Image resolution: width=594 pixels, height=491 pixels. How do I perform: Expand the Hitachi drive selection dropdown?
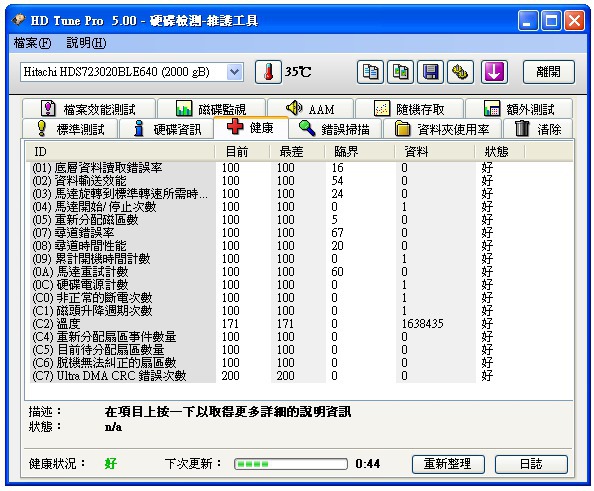click(234, 72)
